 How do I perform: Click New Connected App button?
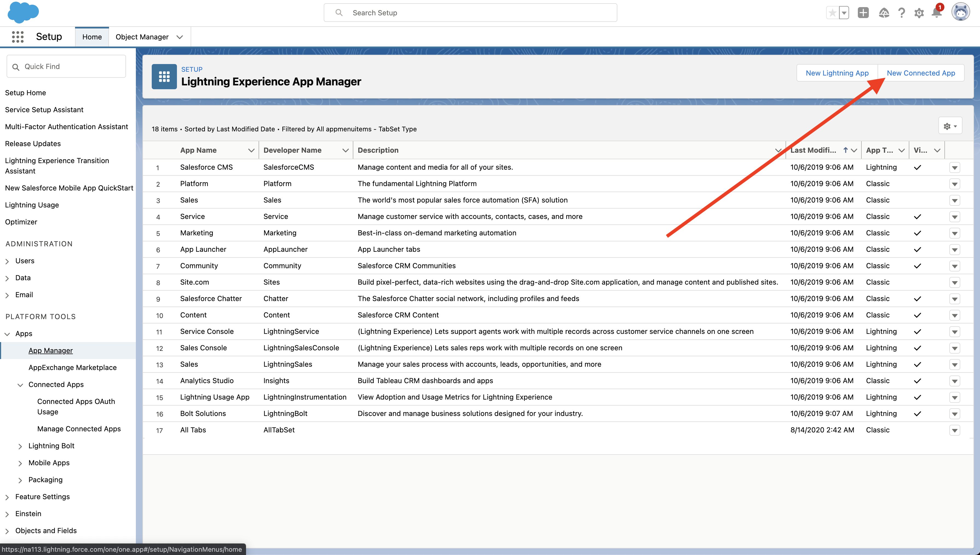coord(921,73)
